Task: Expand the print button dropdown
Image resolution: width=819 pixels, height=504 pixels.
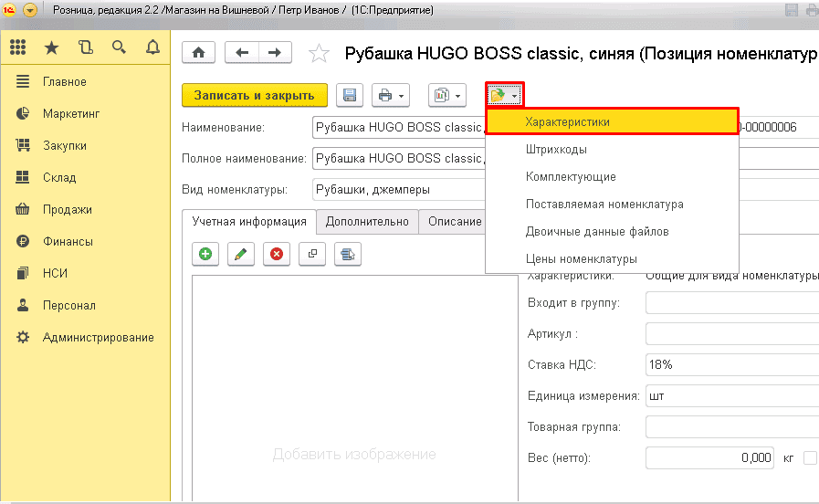Action: (391, 95)
